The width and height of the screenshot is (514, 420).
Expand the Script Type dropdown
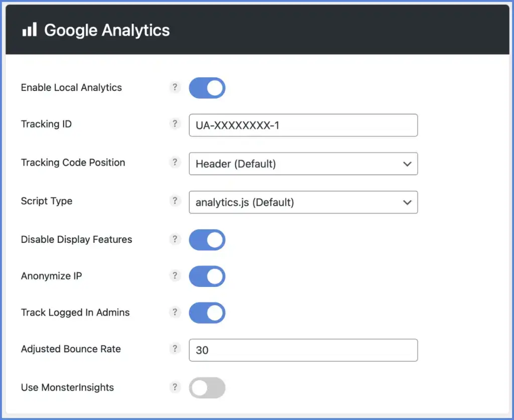303,202
